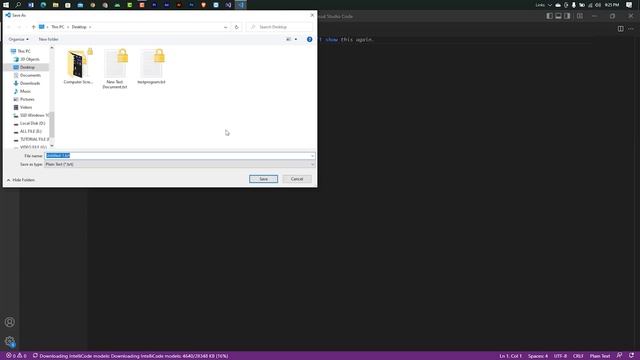Click the Forward navigation arrow in dialog
This screenshot has height=360, width=640.
19,27
